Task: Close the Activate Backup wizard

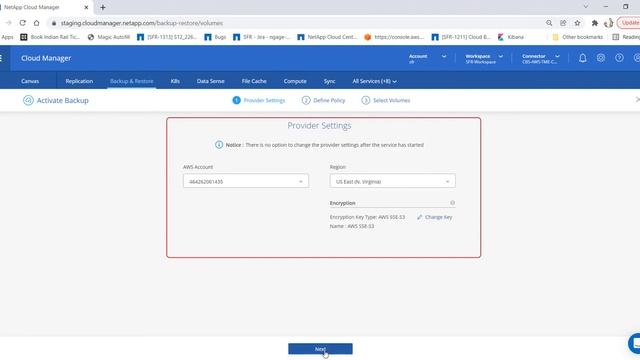Action: coord(638,100)
